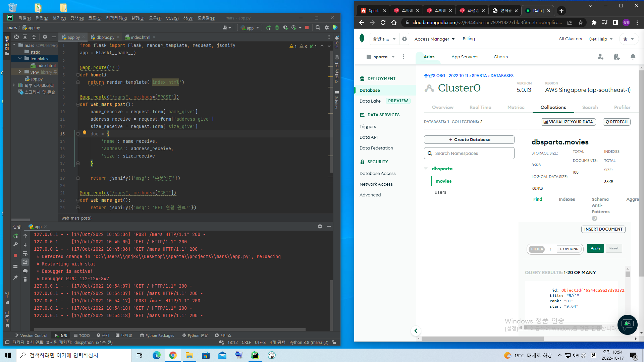Toggle soft-wrap in the Run console

25,253
